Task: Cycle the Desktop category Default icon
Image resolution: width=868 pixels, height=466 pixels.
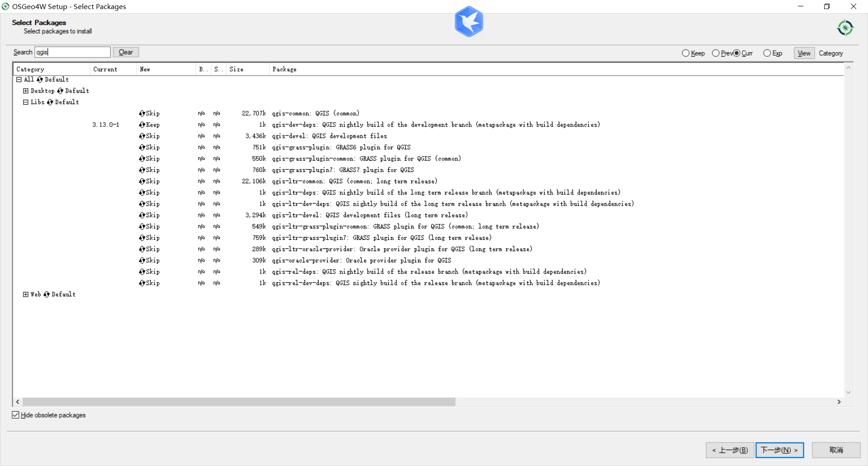Action: pyautogui.click(x=60, y=91)
